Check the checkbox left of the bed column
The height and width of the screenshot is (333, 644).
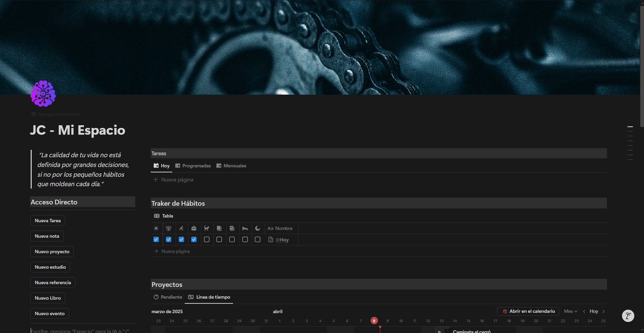coord(232,240)
